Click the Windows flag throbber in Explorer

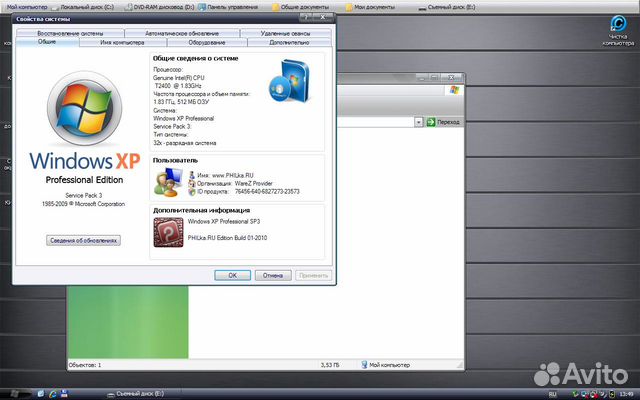click(x=454, y=90)
